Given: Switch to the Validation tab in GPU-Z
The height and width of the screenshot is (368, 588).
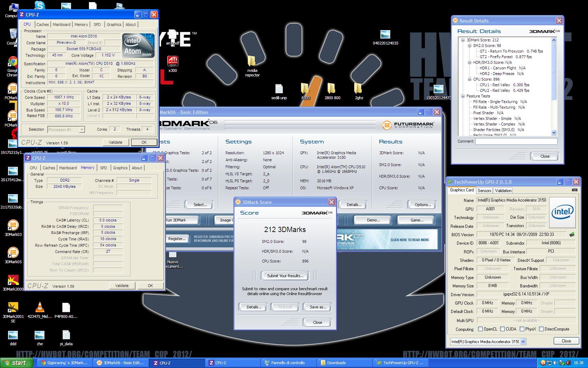Looking at the screenshot, I should coord(503,190).
